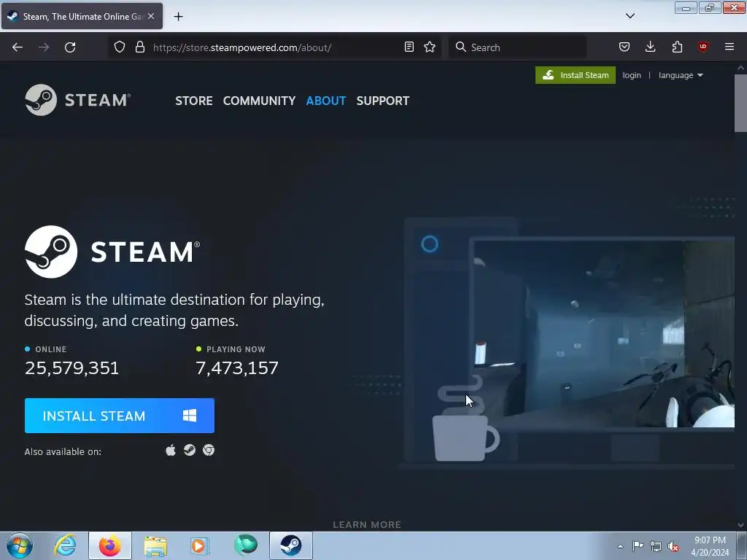Open a new browser tab
The image size is (747, 560).
click(x=178, y=17)
